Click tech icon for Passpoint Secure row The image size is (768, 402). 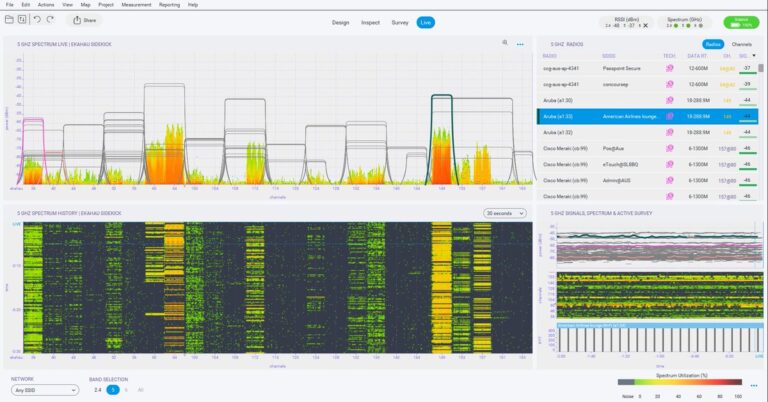(x=669, y=69)
